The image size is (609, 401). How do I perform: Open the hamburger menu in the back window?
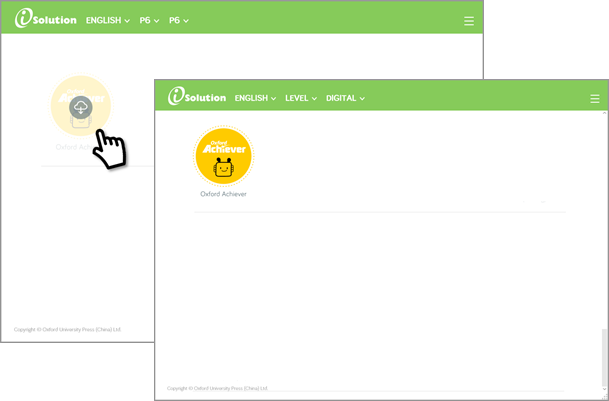[469, 21]
